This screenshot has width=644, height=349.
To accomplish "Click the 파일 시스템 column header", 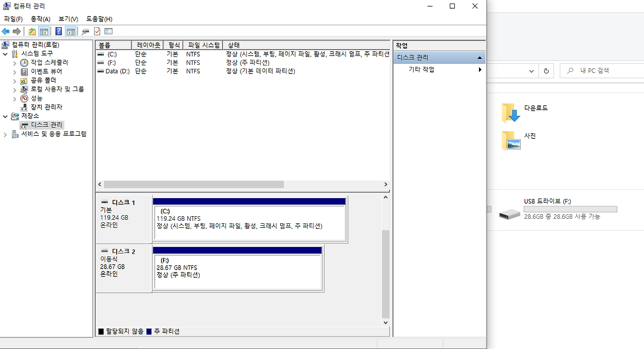I will pos(202,45).
